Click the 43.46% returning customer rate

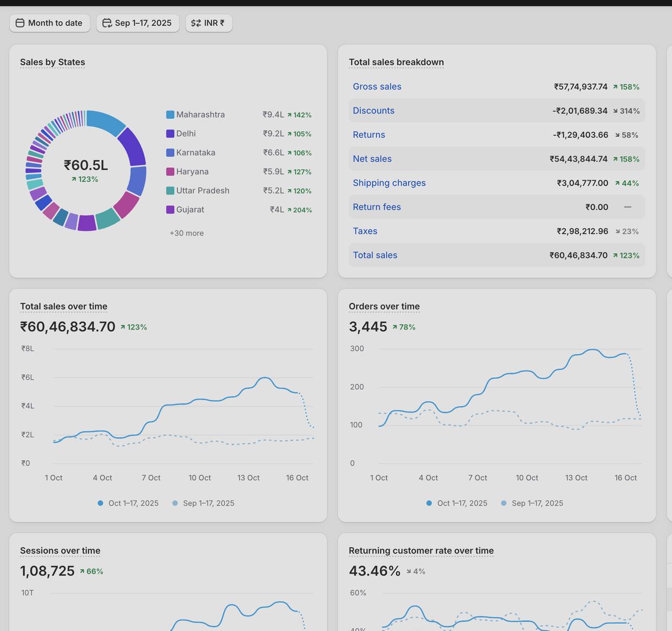pos(374,571)
